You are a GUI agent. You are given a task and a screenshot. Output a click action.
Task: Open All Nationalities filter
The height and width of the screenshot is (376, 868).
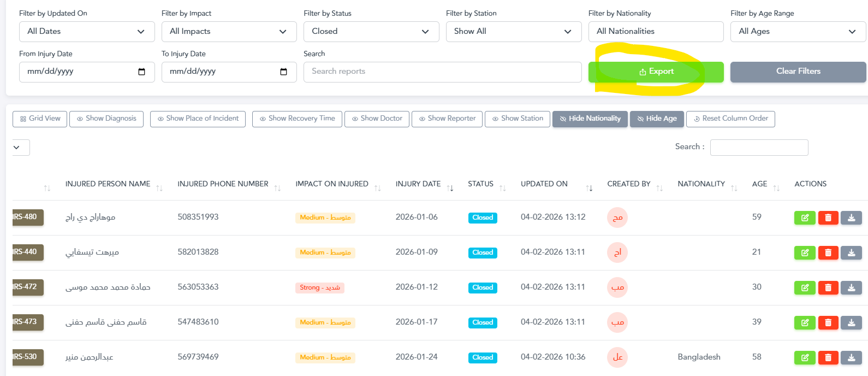click(656, 32)
